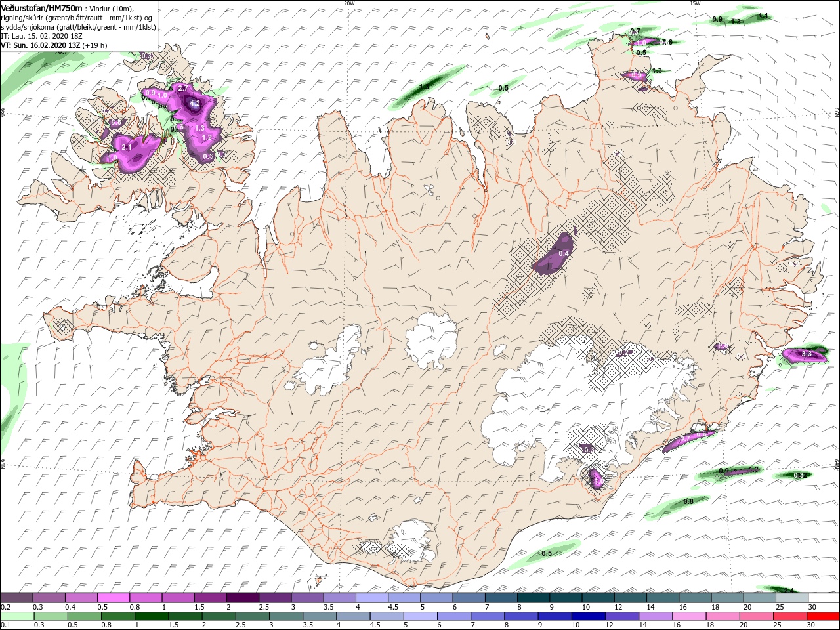Image resolution: width=840 pixels, height=630 pixels.
Task: Click the 1.1 rain value right of the 15W label
Action: 763,16
